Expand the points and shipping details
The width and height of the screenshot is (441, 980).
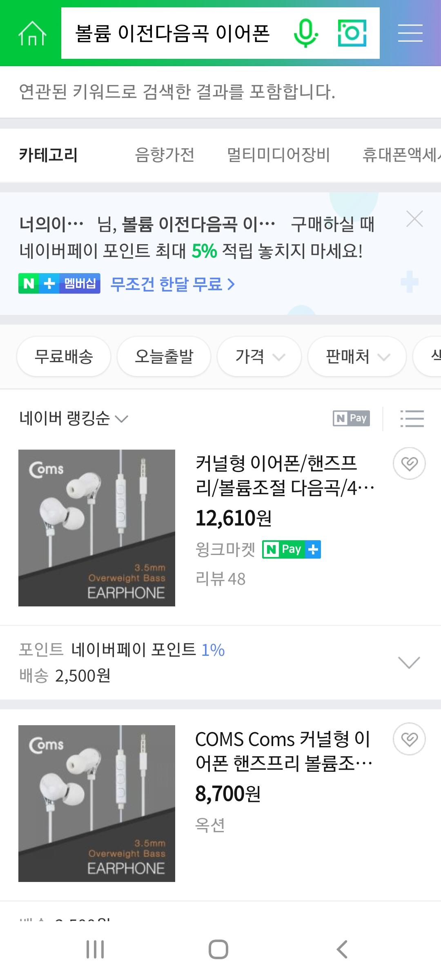[x=409, y=662]
